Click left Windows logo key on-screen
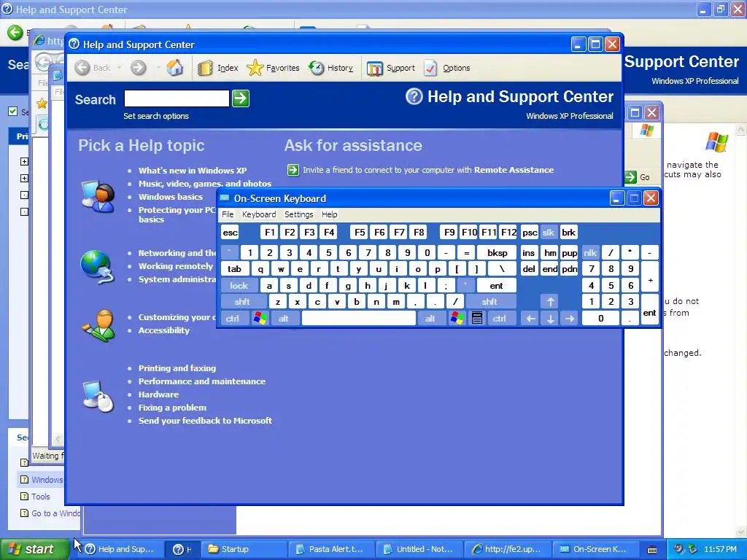The width and height of the screenshot is (747, 560). [x=260, y=319]
